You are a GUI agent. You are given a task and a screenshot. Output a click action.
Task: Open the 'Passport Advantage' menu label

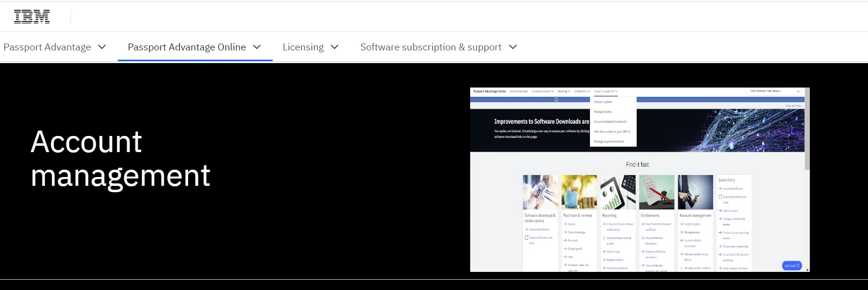(47, 47)
